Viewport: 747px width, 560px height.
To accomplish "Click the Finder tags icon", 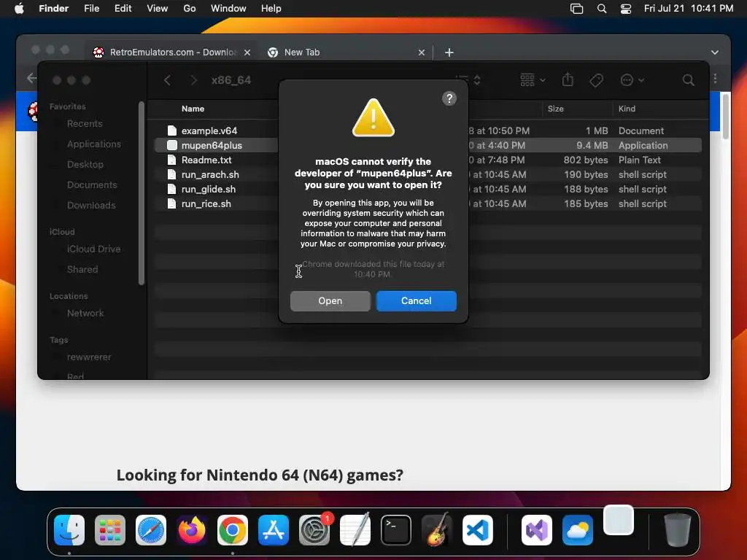I will pyautogui.click(x=596, y=80).
